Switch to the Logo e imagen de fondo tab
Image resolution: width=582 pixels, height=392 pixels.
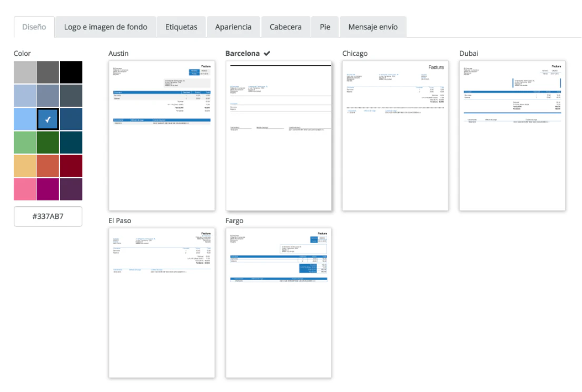pos(105,27)
